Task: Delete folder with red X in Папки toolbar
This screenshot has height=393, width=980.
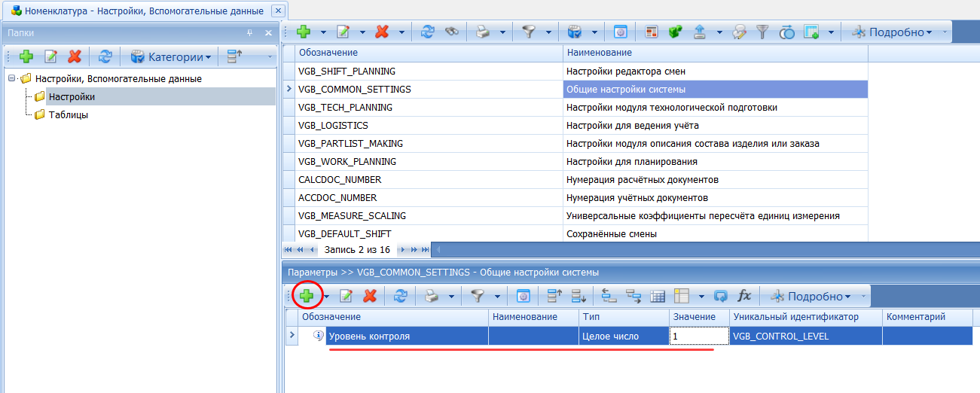Action: (74, 56)
